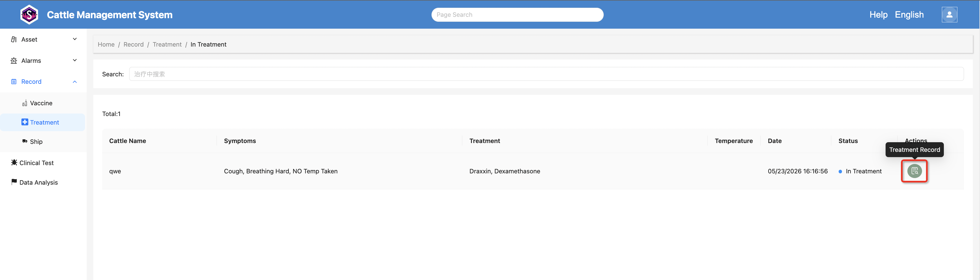This screenshot has height=280, width=980.
Task: Open the user profile avatar icon
Action: pyautogui.click(x=949, y=14)
